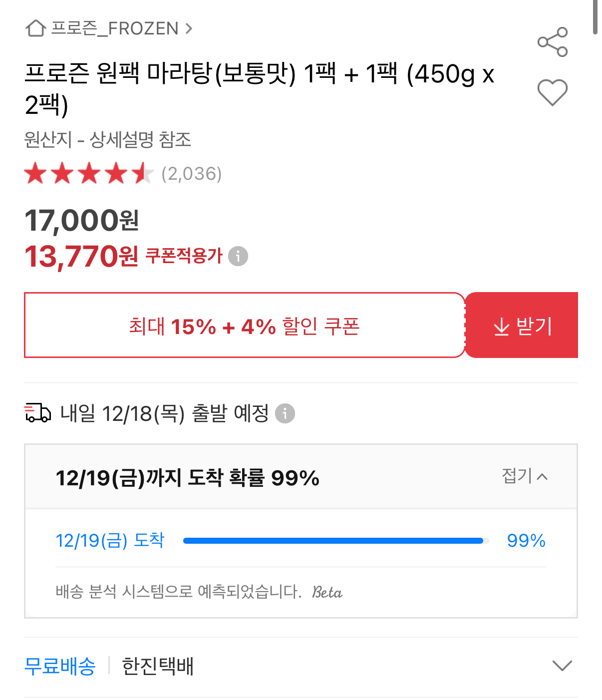The height and width of the screenshot is (700, 602).
Task: Open the 프로즌_FROZEN store link
Action: [115, 28]
